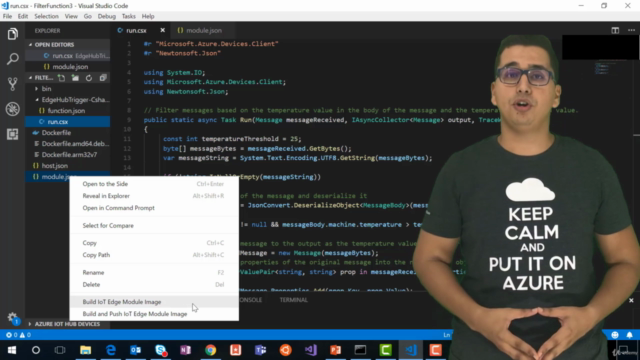Open Dockerfile.arm32v7 in file tree

click(68, 155)
